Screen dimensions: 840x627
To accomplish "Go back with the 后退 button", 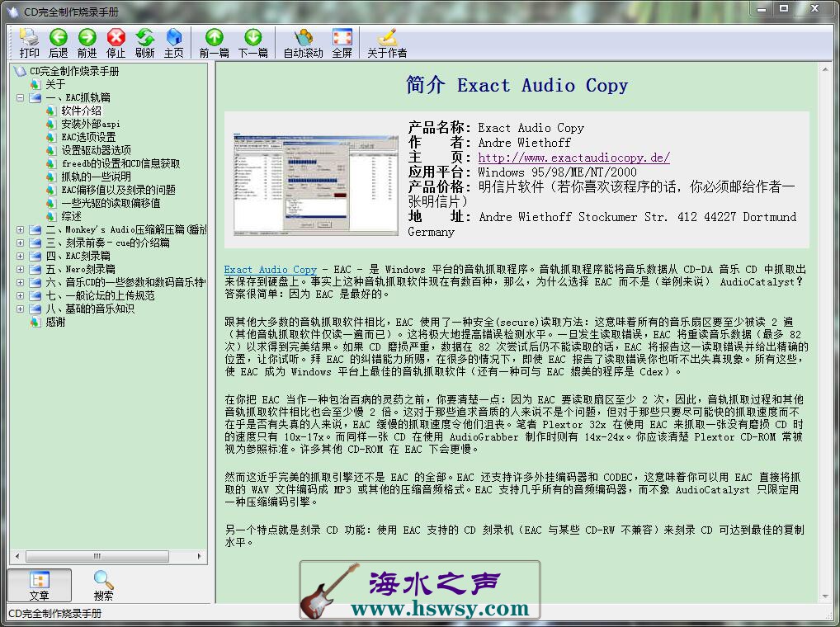I will tap(58, 43).
